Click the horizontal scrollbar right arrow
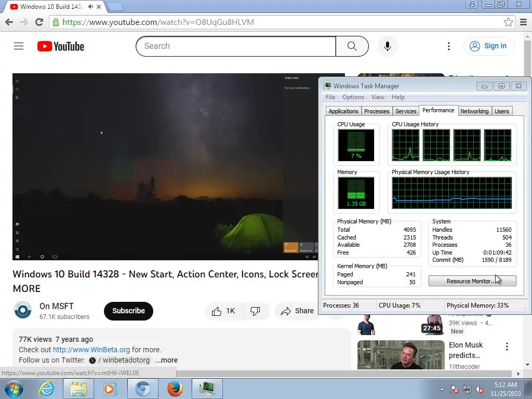 (x=518, y=374)
